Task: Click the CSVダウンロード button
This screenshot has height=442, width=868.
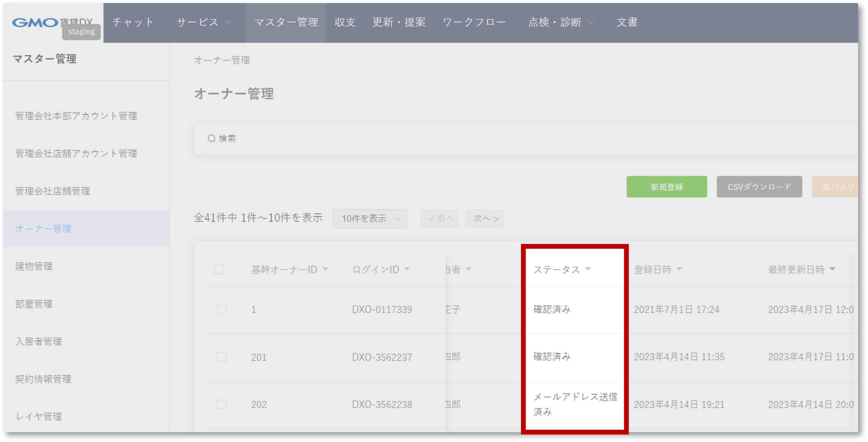Action: point(759,187)
